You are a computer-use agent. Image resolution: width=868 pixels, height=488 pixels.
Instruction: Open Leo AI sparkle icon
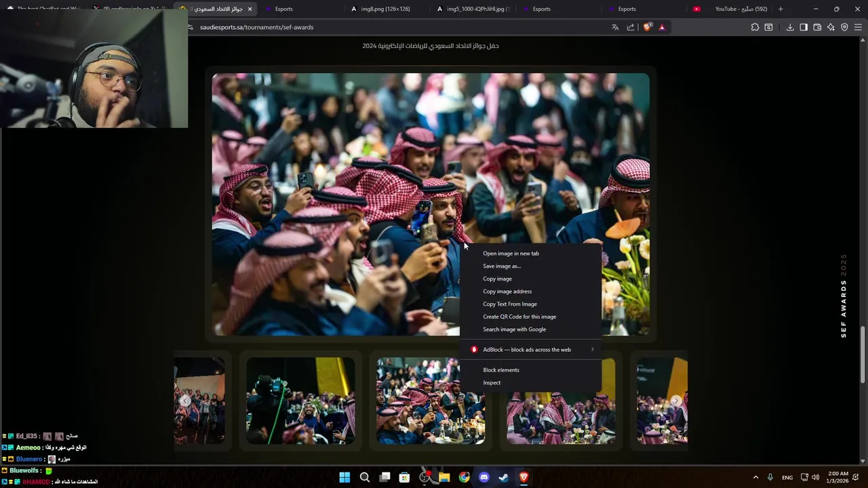point(831,27)
